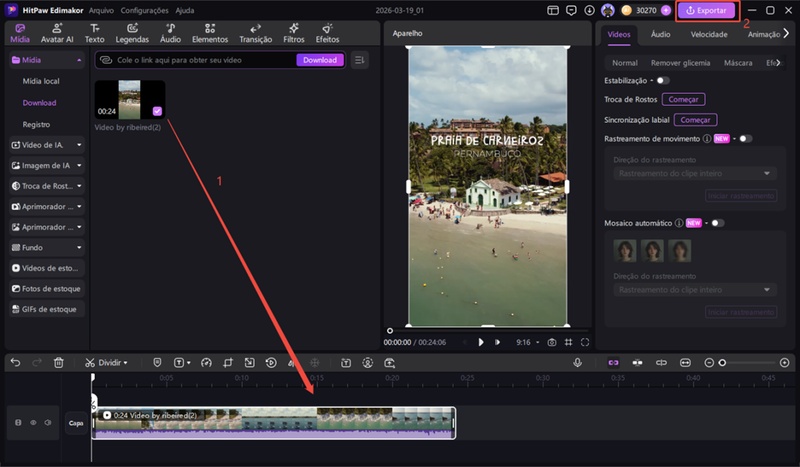Delete the selected clip with trash icon

[x=59, y=362]
